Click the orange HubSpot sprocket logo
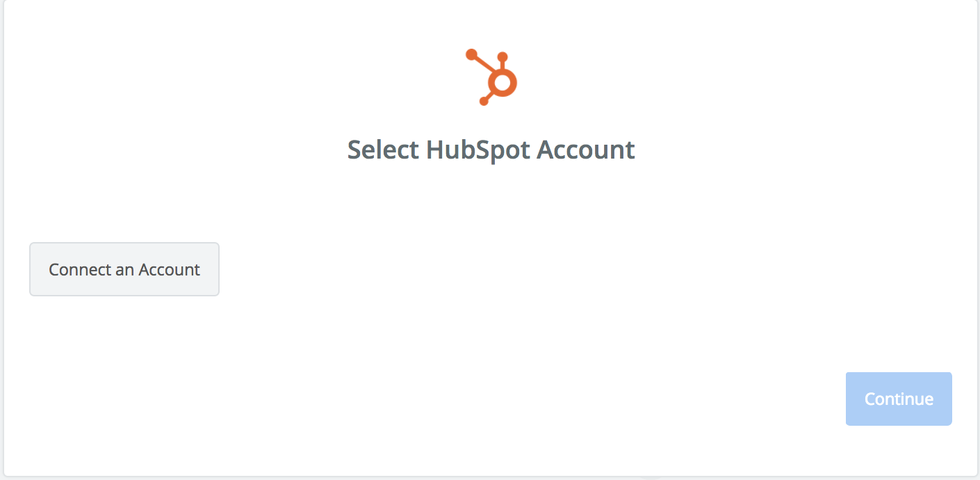The image size is (980, 480). (x=491, y=77)
